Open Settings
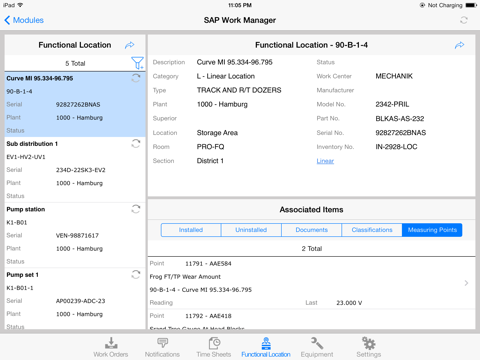The image size is (480, 360). (x=369, y=347)
